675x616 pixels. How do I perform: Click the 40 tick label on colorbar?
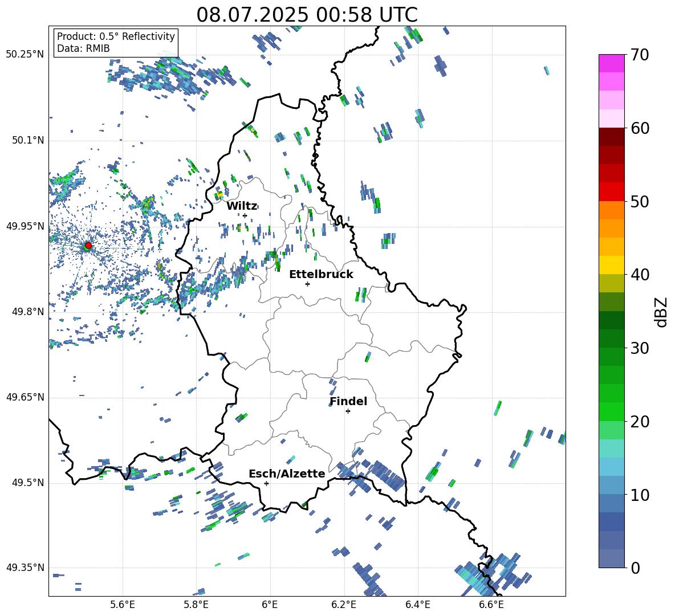click(640, 275)
